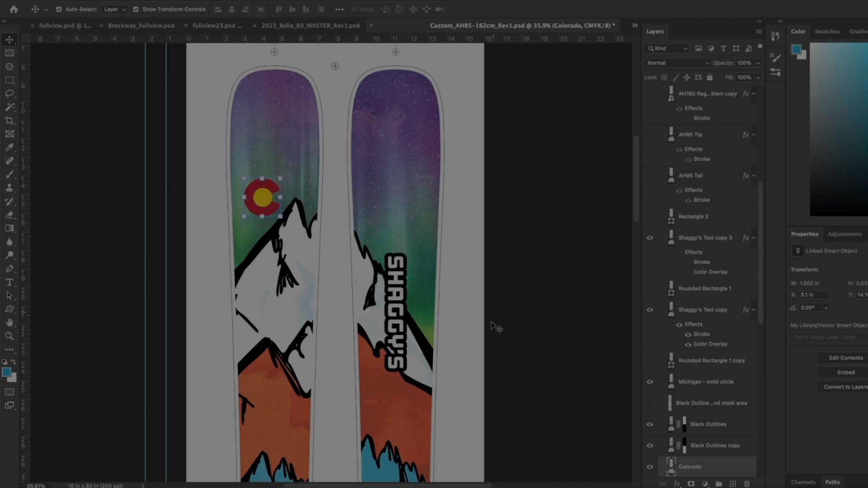Choose the Type tool
The image size is (868, 488).
[9, 282]
